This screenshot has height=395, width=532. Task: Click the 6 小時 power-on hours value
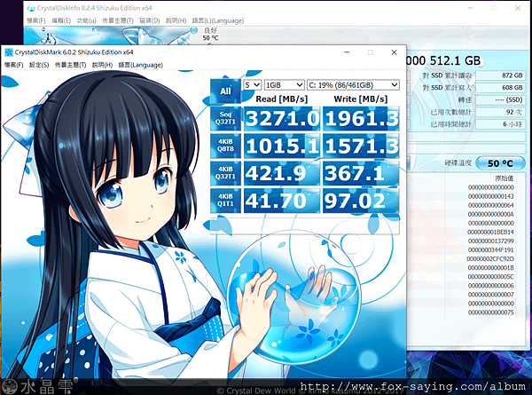coord(501,124)
